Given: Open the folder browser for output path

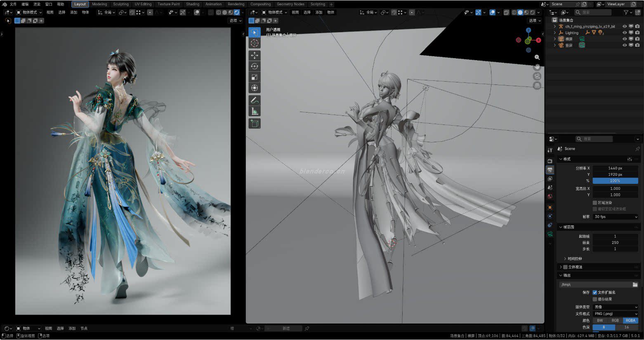Looking at the screenshot, I should (x=635, y=285).
